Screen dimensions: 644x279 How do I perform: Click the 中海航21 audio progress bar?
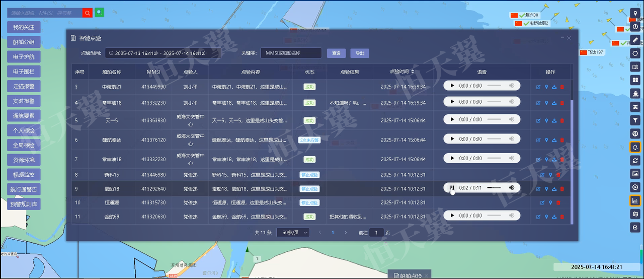pos(494,86)
